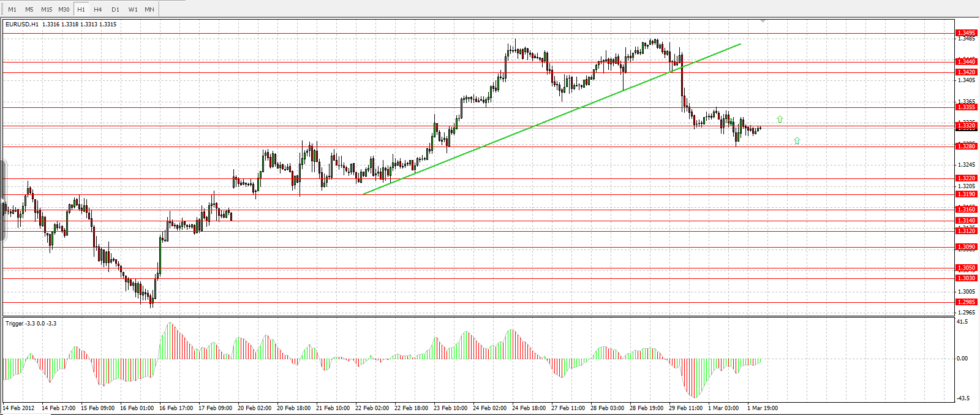This screenshot has height=415, width=980.
Task: Click the 1 Mar 19:00 time label
Action: 763,408
